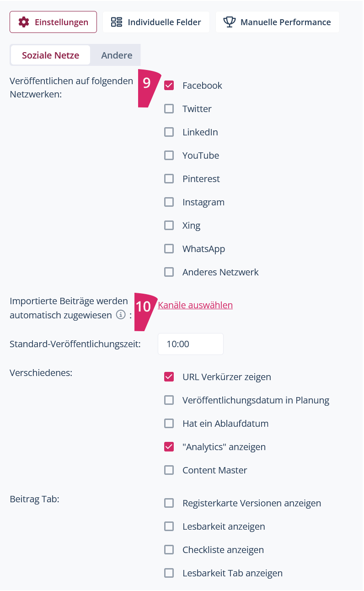
Task: Uncheck the Facebook checkbox
Action: coord(169,86)
